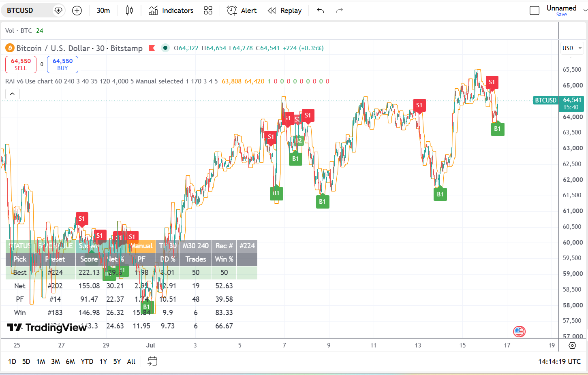Select the YTD date range

click(87, 362)
